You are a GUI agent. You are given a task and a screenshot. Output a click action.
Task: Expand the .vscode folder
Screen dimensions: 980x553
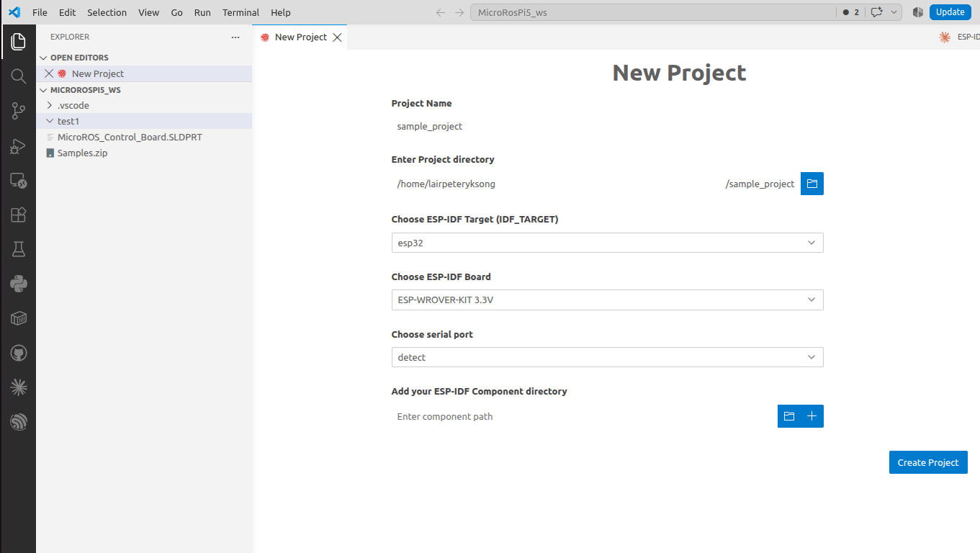click(144, 105)
